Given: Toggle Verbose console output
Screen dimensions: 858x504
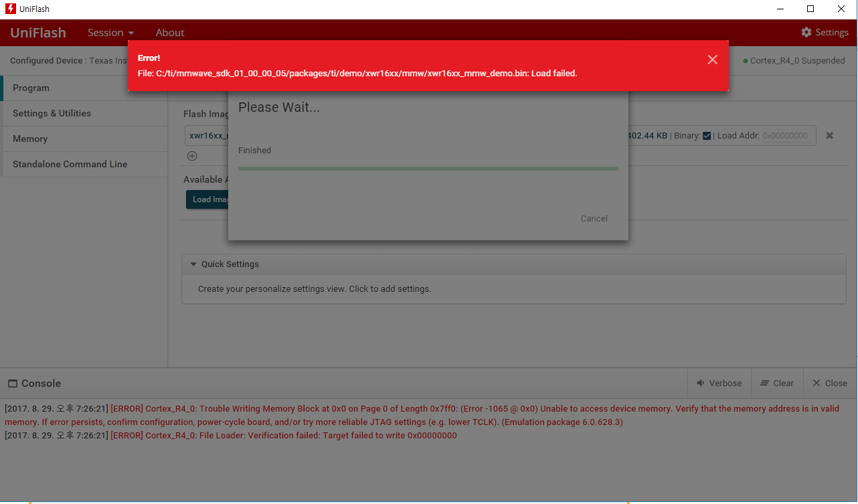Looking at the screenshot, I should tap(719, 383).
